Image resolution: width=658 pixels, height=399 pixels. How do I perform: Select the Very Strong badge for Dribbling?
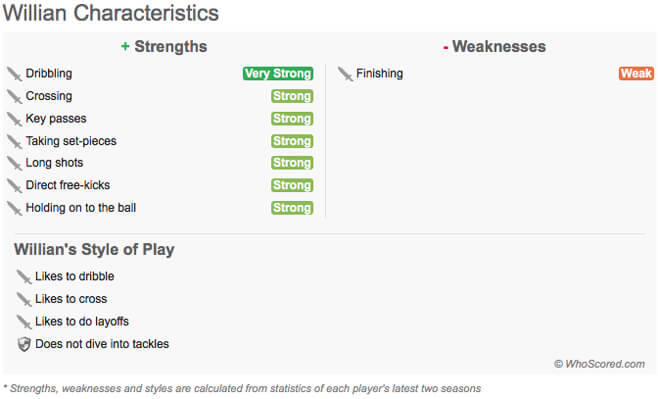pyautogui.click(x=278, y=73)
